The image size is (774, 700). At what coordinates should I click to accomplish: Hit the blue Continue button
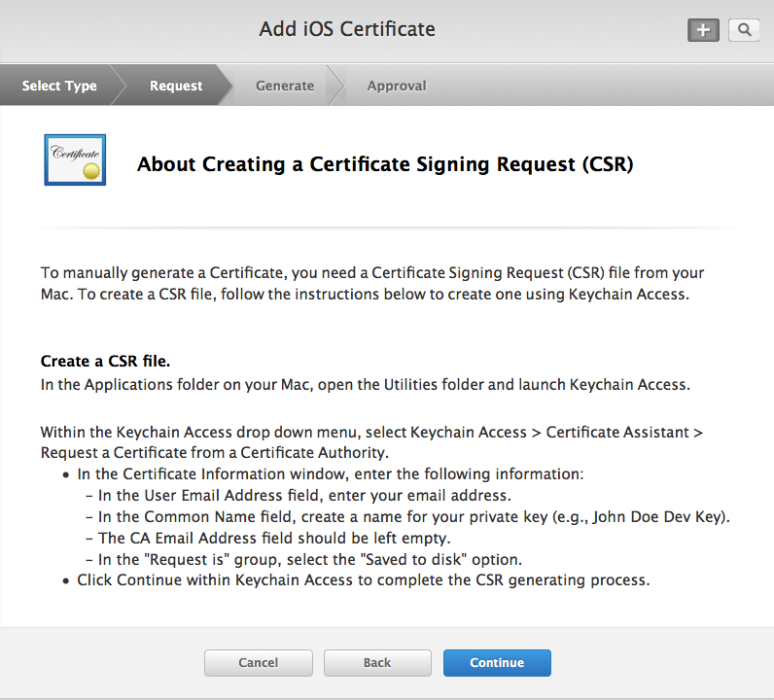[x=497, y=663]
